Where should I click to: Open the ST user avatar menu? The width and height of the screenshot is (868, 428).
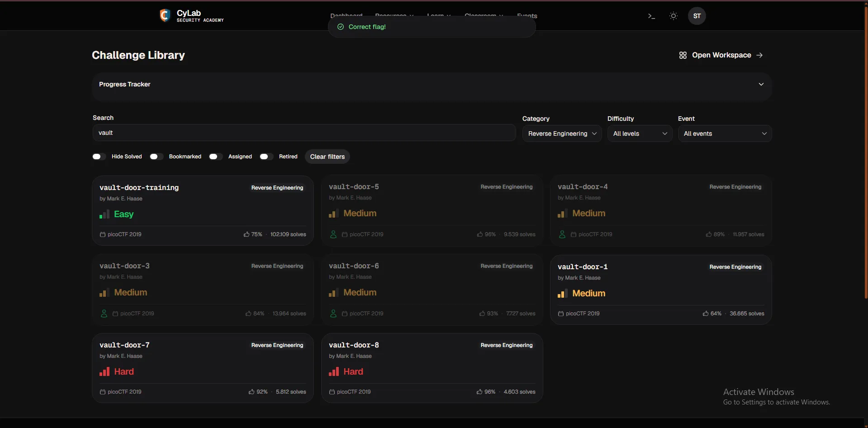(x=697, y=16)
